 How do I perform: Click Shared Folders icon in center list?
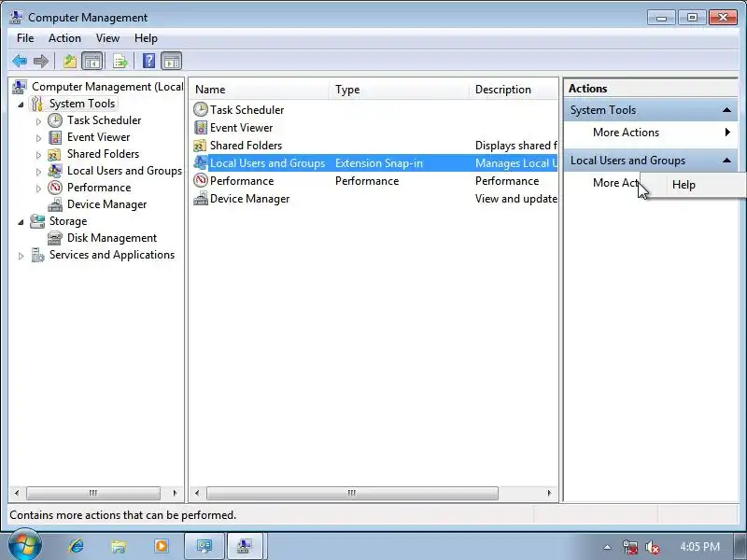coord(200,146)
